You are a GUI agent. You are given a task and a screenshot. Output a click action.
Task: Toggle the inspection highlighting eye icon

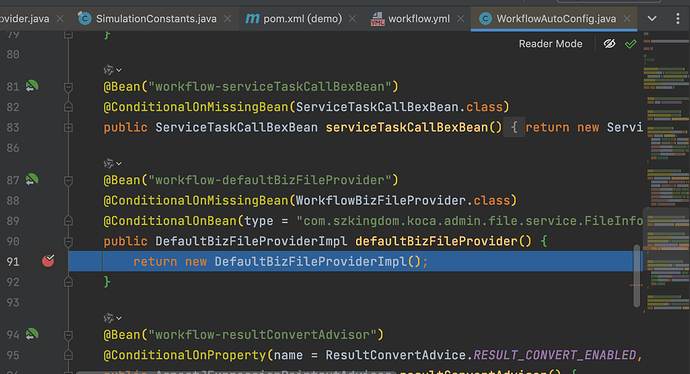click(x=609, y=44)
